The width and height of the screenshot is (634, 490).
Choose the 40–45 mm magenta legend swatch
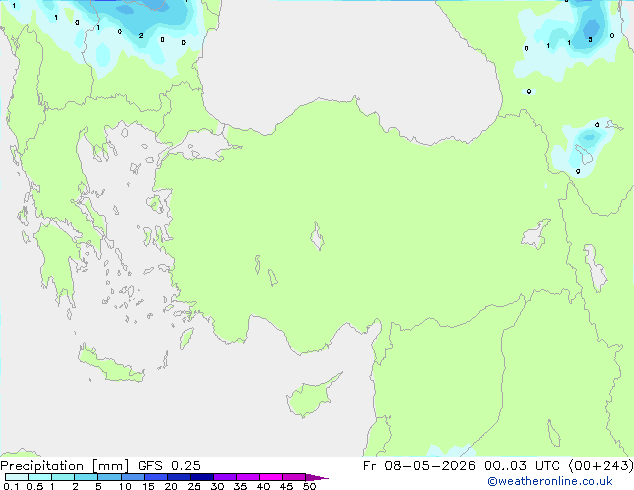coord(271,477)
